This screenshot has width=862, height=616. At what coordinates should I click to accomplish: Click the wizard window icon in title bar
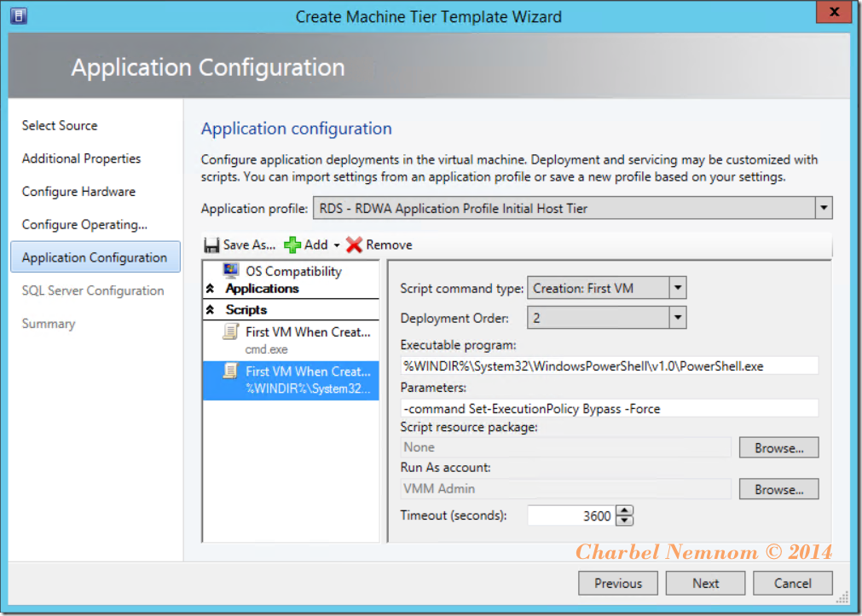[x=19, y=16]
